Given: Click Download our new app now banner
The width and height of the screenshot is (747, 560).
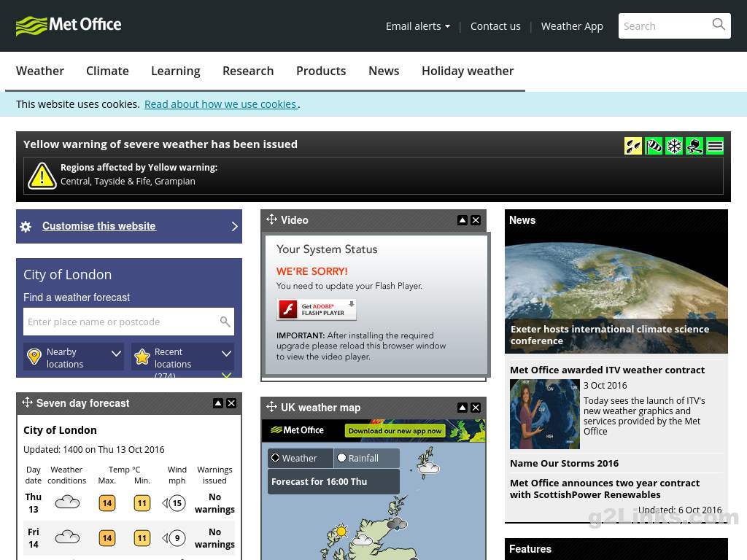Looking at the screenshot, I should (x=395, y=431).
